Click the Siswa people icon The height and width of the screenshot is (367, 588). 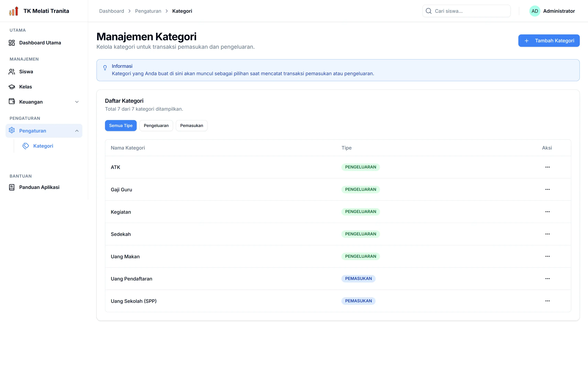pos(12,72)
